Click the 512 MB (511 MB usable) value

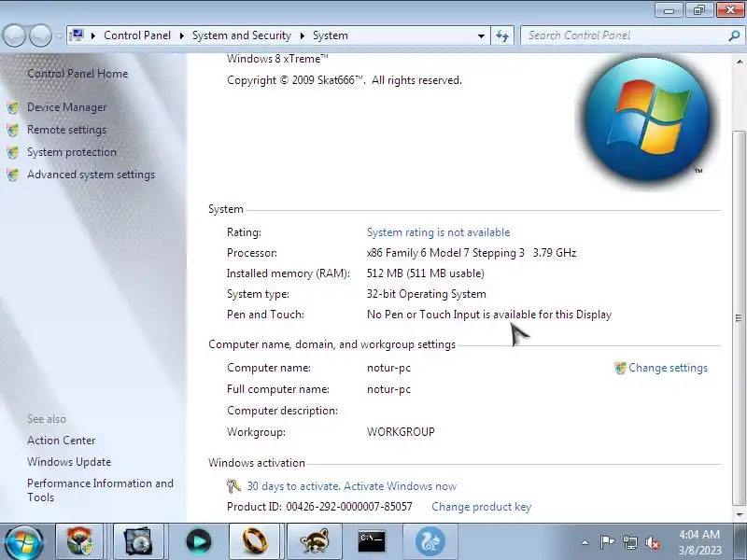click(x=426, y=273)
